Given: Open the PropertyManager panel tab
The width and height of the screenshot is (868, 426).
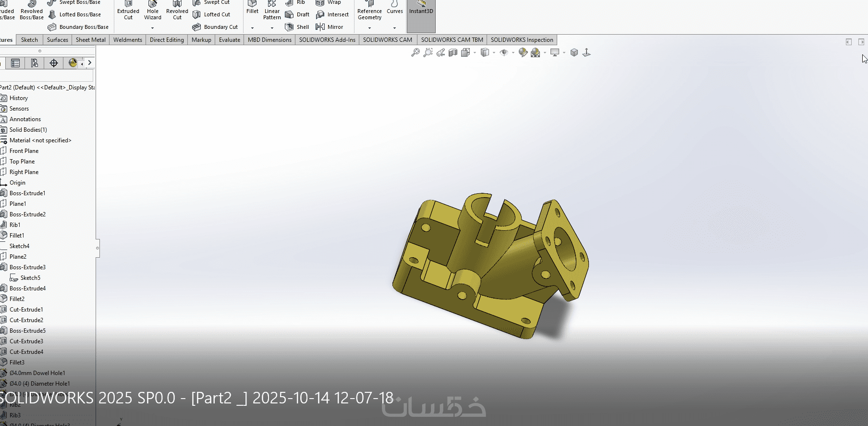Looking at the screenshot, I should pyautogui.click(x=15, y=63).
